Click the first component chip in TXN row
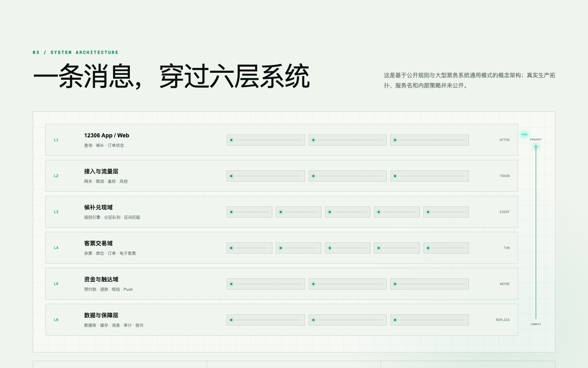This screenshot has width=588, height=368. 249,248
